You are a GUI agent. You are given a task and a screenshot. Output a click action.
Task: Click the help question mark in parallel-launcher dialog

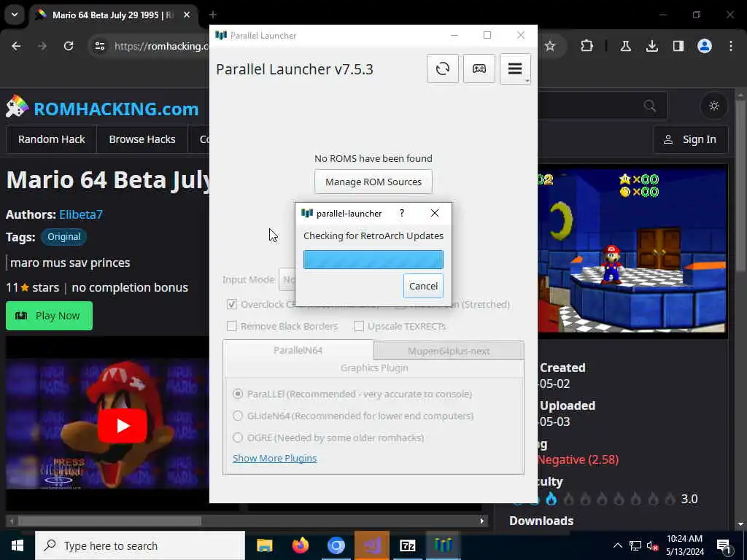(402, 213)
